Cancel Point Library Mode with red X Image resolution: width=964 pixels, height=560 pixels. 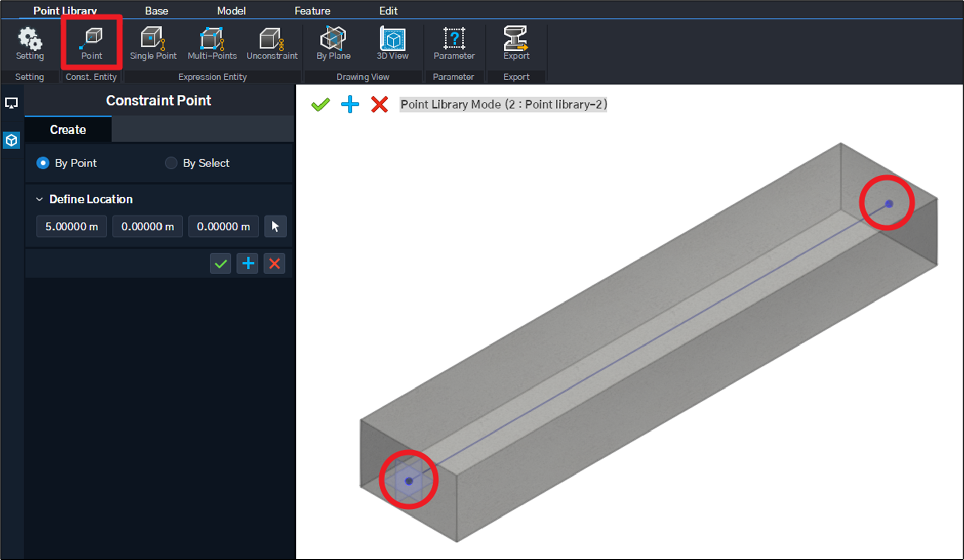tap(379, 105)
